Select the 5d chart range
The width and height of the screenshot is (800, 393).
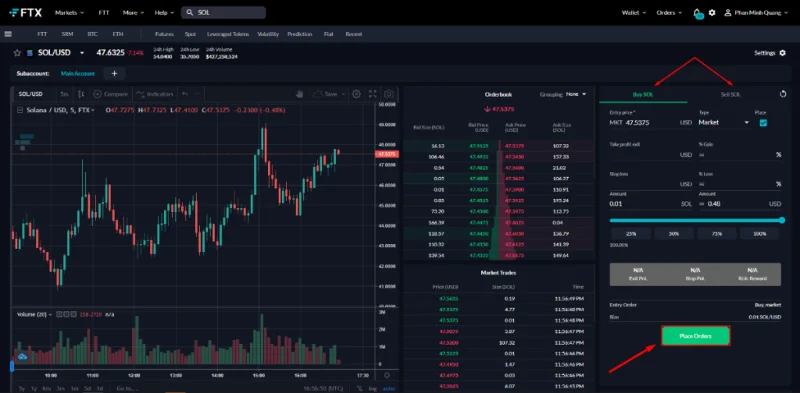pyautogui.click(x=88, y=388)
